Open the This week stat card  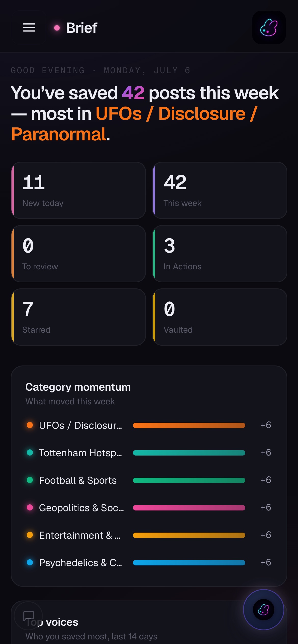pyautogui.click(x=220, y=190)
